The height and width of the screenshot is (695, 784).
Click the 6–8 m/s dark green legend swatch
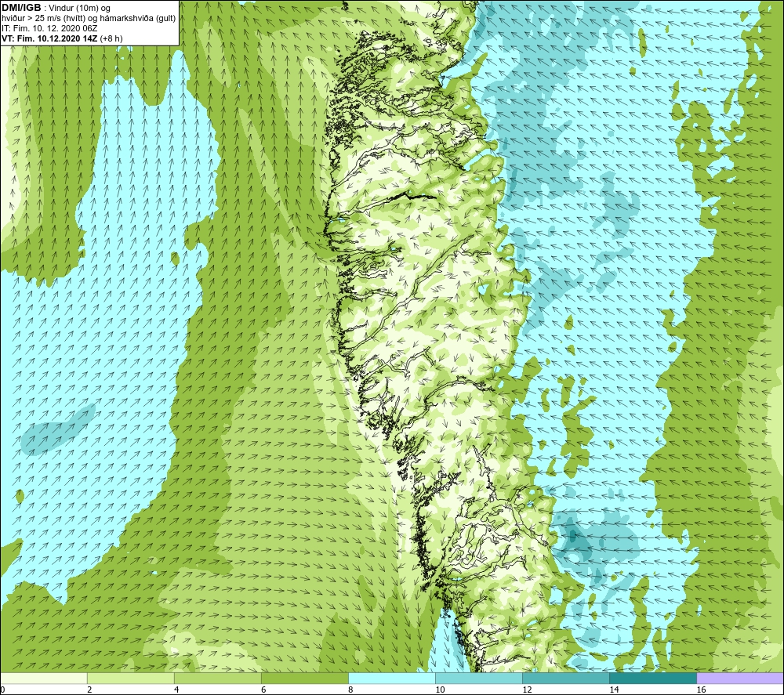(x=304, y=679)
